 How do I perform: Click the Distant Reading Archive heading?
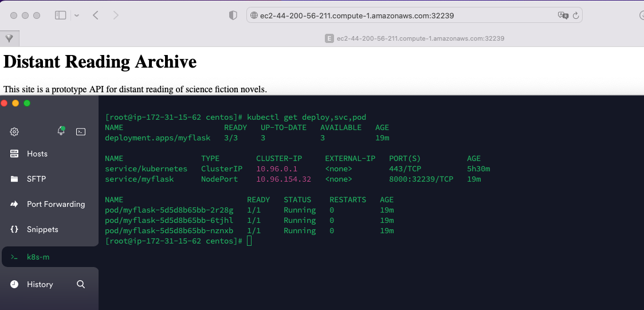pos(100,61)
